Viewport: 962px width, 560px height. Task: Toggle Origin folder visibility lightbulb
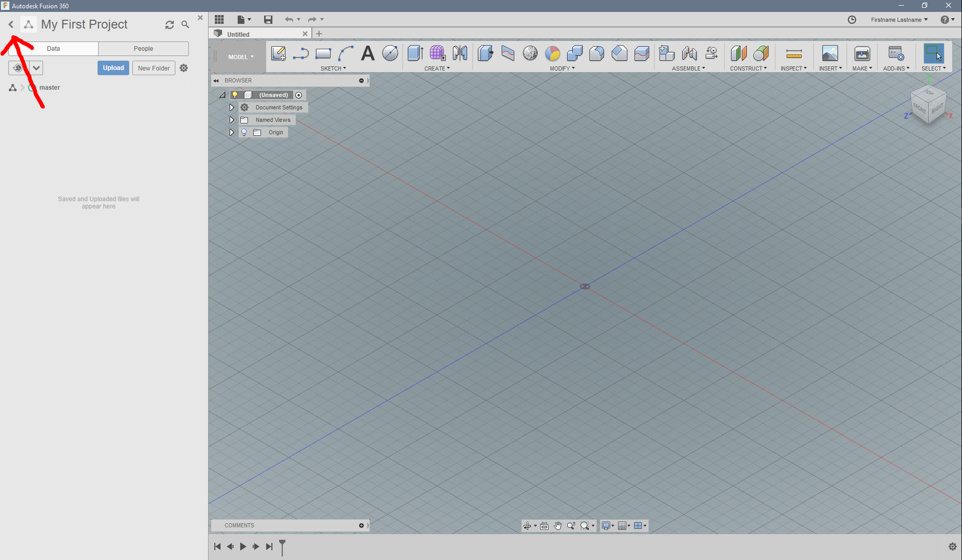pyautogui.click(x=244, y=132)
